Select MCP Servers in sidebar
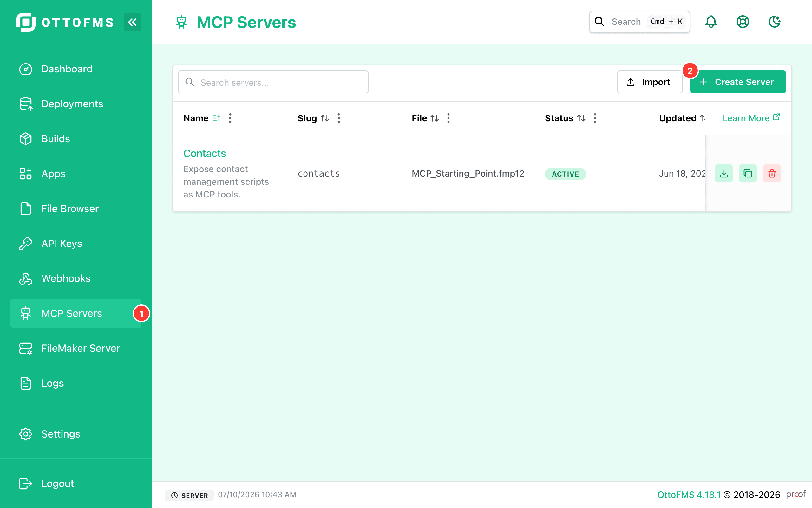Image resolution: width=812 pixels, height=508 pixels. tap(76, 313)
